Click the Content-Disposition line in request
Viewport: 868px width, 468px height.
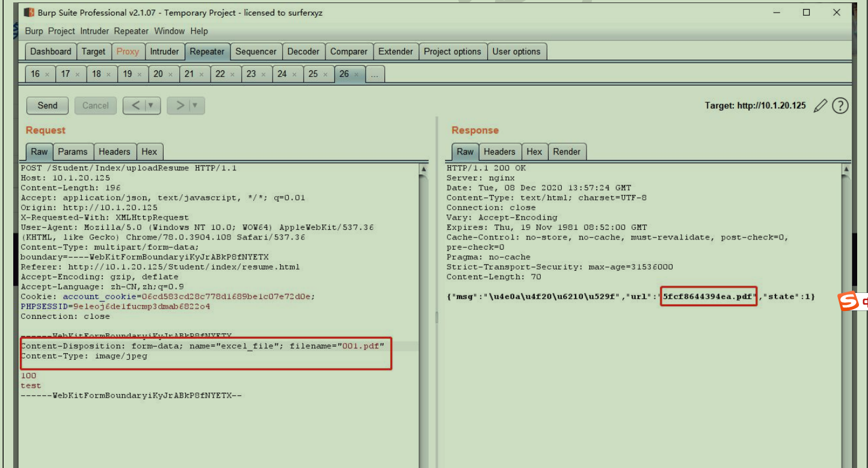click(202, 346)
